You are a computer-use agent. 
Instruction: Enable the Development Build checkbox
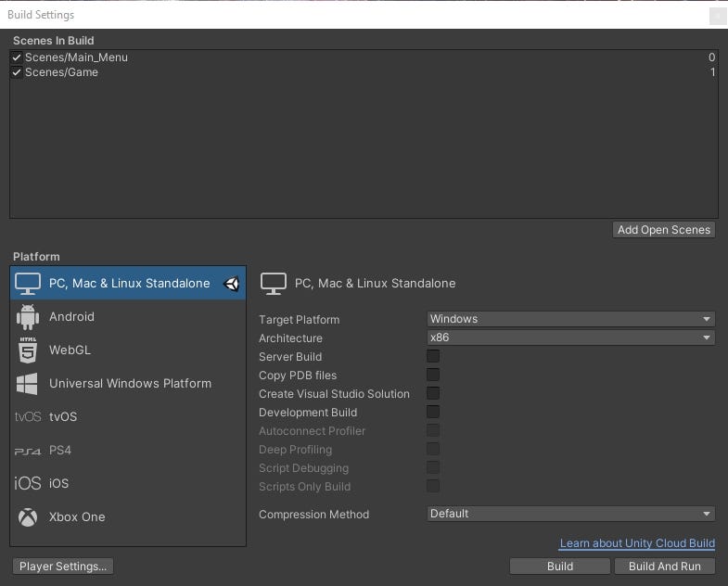pos(433,412)
